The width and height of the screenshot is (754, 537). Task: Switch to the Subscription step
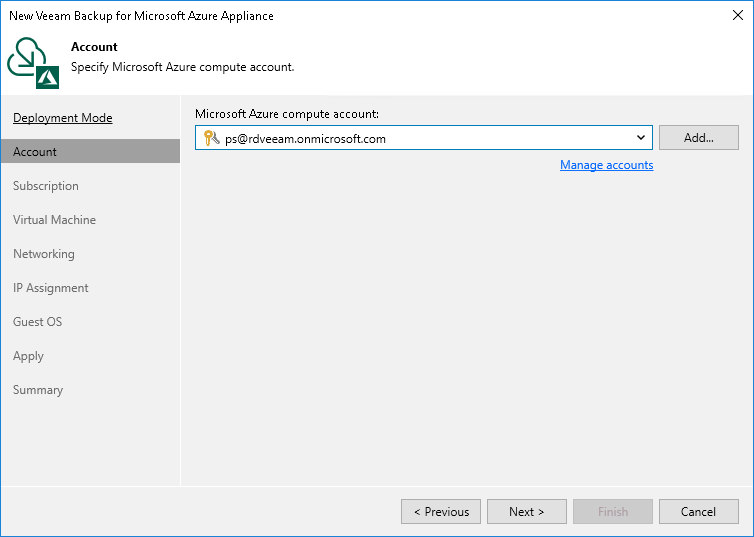pyautogui.click(x=46, y=186)
